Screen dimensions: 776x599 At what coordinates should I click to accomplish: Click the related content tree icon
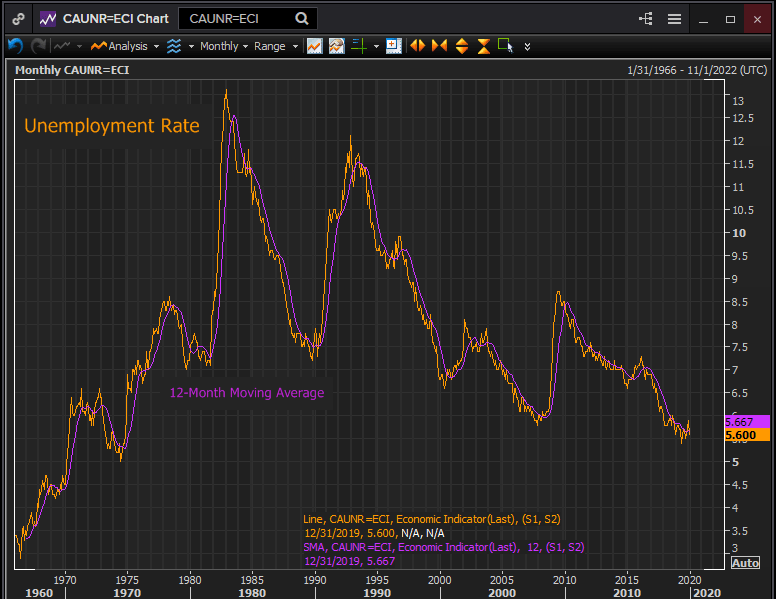[645, 19]
